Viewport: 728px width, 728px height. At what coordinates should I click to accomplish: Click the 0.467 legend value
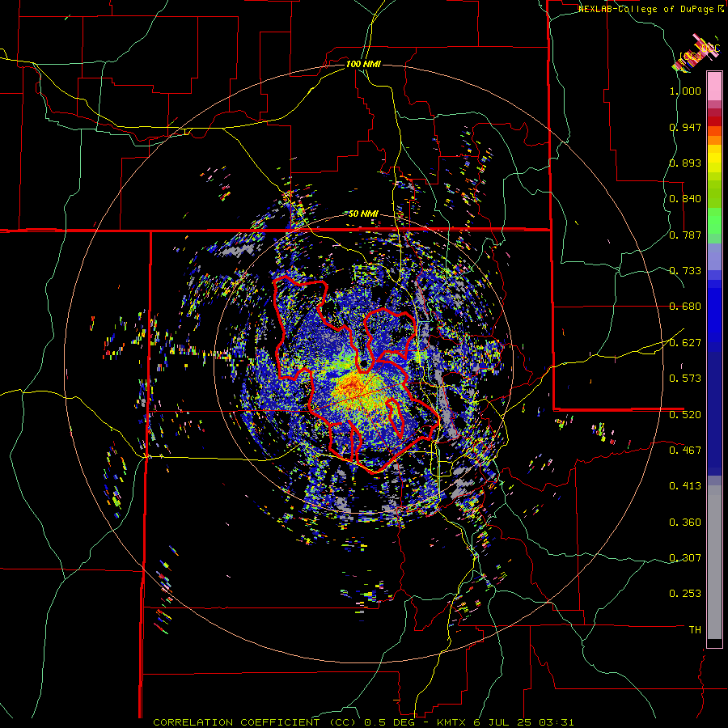click(685, 451)
